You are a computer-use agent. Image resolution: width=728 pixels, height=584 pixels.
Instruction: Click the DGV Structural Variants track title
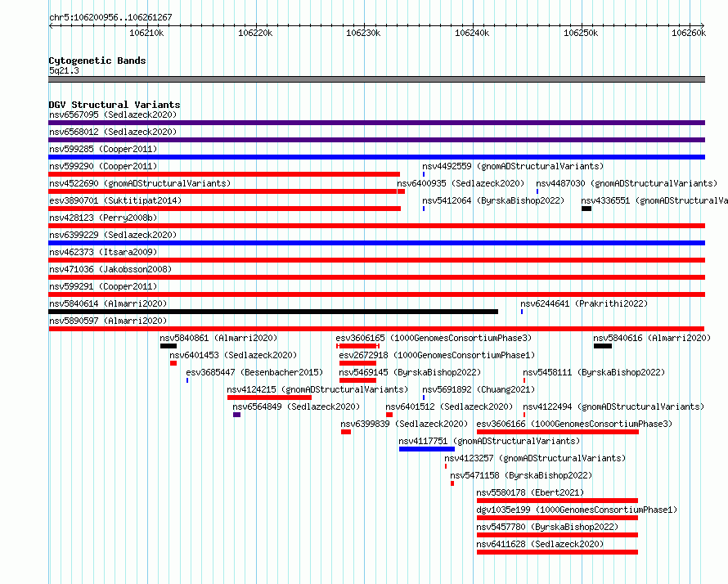tap(115, 105)
